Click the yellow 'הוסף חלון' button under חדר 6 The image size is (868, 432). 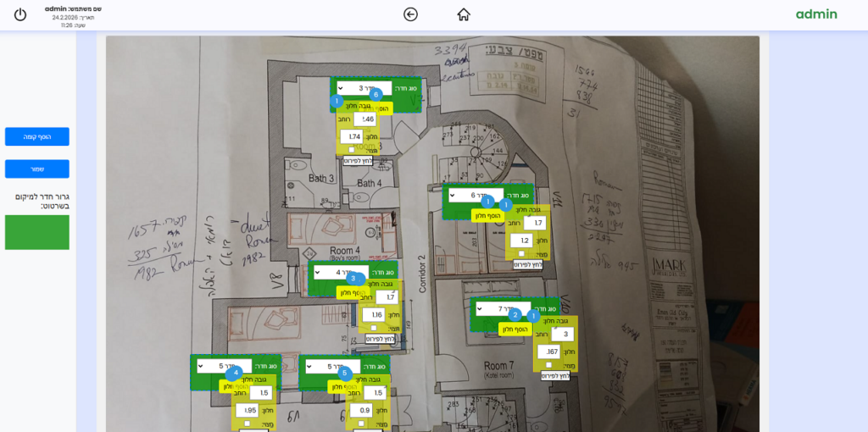coord(487,216)
